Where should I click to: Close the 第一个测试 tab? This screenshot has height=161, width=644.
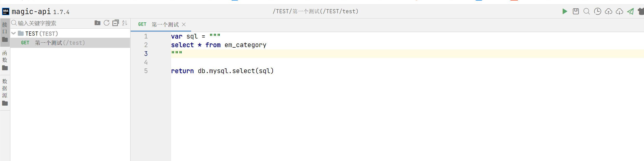click(184, 24)
